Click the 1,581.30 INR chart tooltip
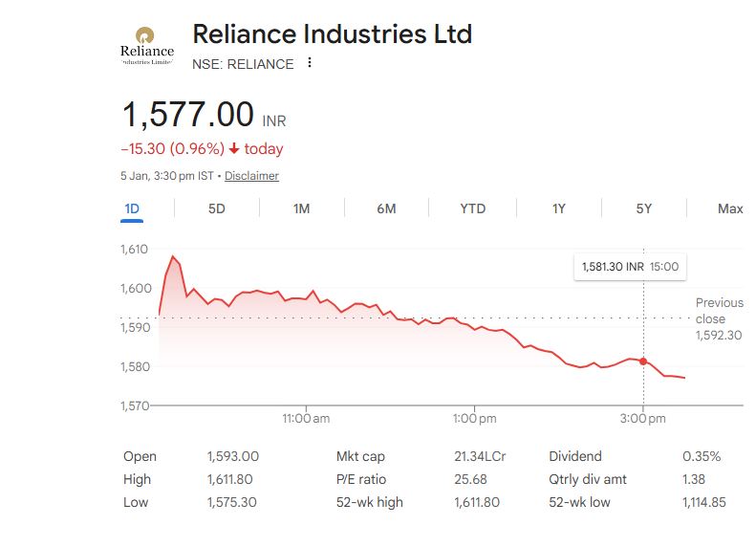The image size is (756, 547). tap(629, 267)
